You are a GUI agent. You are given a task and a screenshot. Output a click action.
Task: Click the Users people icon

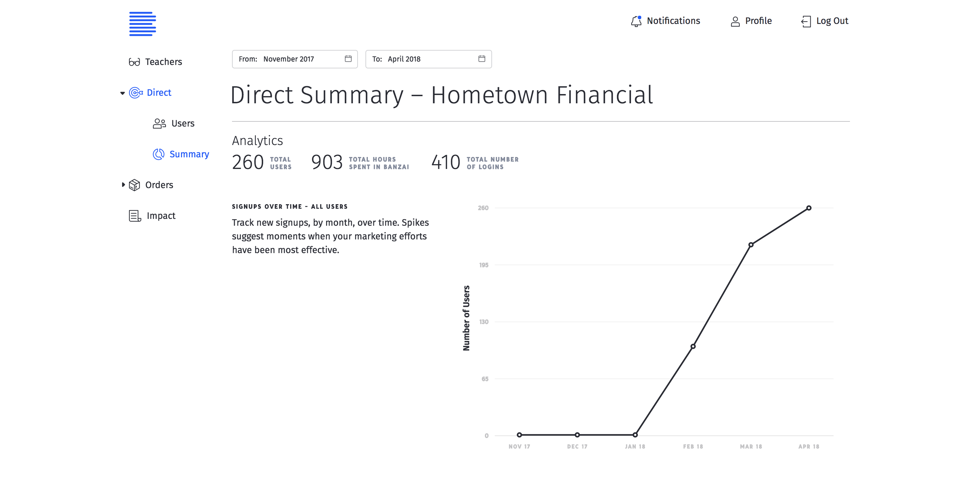pos(159,123)
